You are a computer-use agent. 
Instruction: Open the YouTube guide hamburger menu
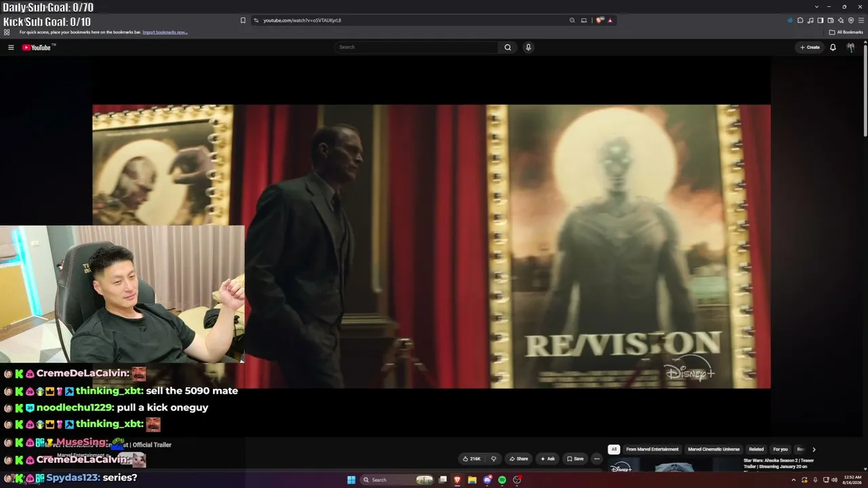pos(11,47)
